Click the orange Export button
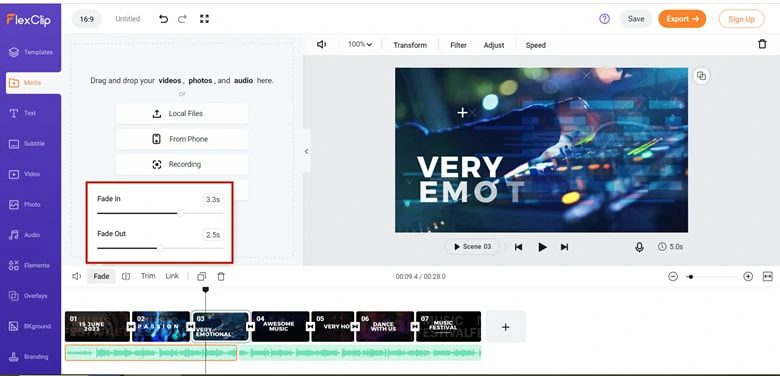This screenshot has width=780, height=376. pos(682,19)
